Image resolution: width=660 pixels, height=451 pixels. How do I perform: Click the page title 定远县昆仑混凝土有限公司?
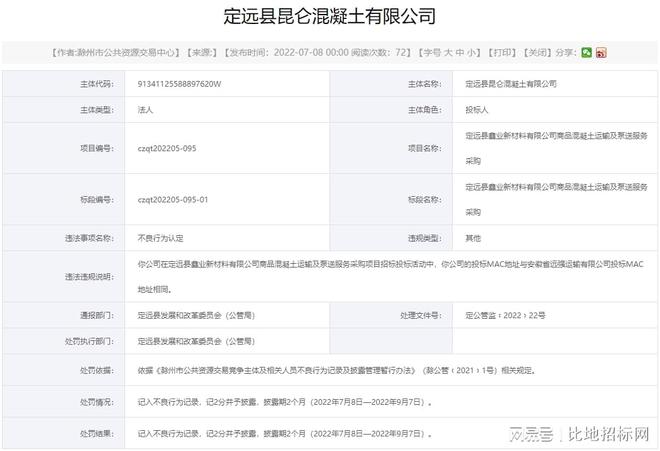(330, 16)
